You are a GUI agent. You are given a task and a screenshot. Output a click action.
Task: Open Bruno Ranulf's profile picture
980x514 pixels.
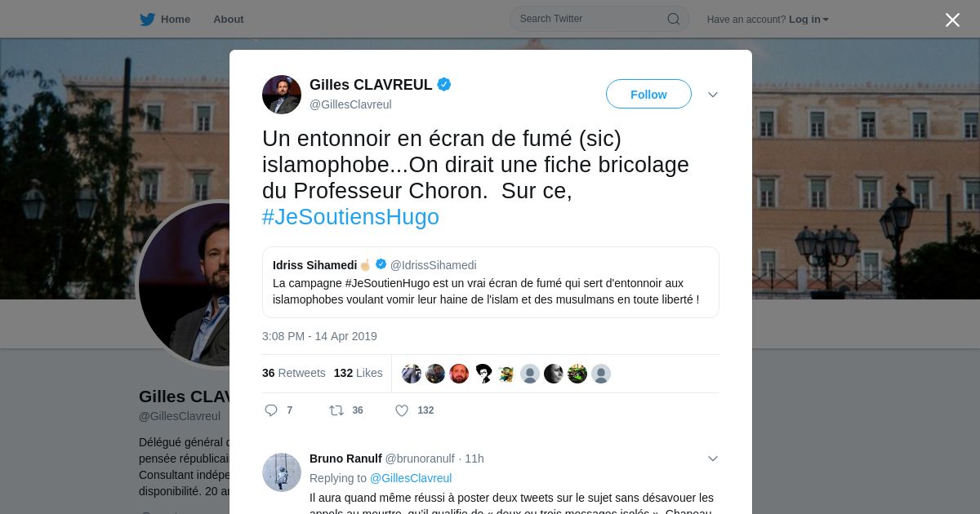[x=282, y=472]
